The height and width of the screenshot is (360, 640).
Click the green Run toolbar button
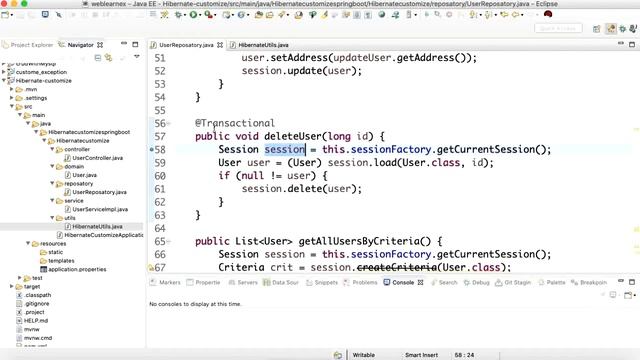pos(193,15)
